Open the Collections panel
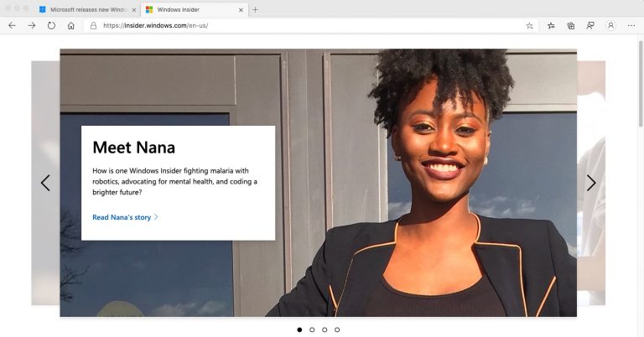 click(x=571, y=25)
